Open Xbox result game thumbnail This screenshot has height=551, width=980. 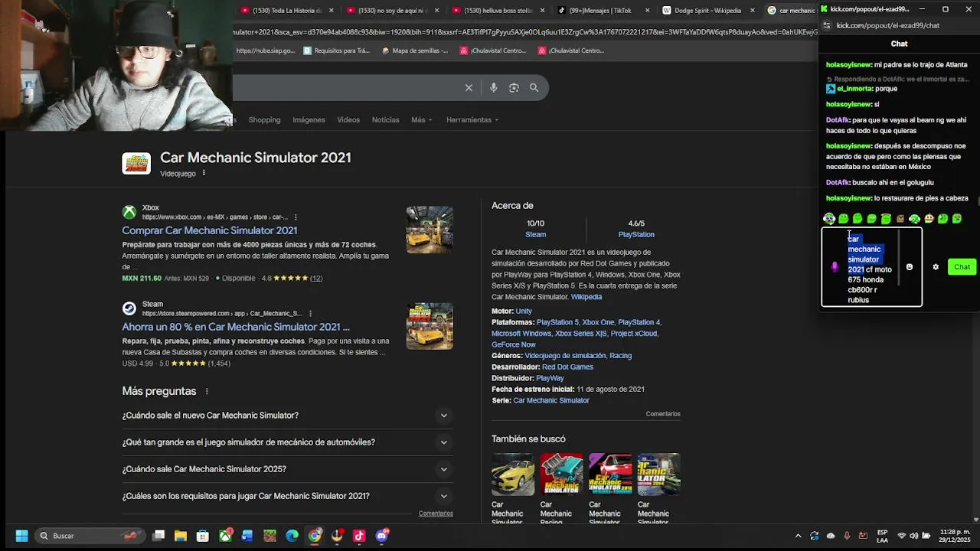430,230
